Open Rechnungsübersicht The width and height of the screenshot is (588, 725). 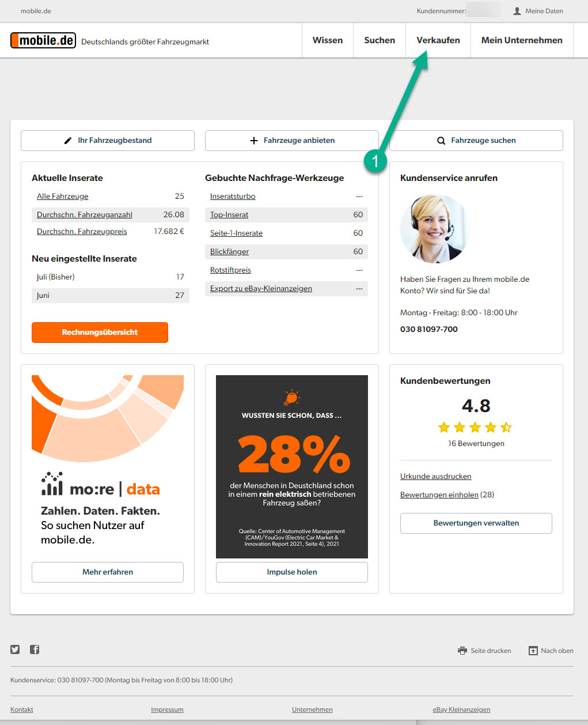[x=100, y=333]
